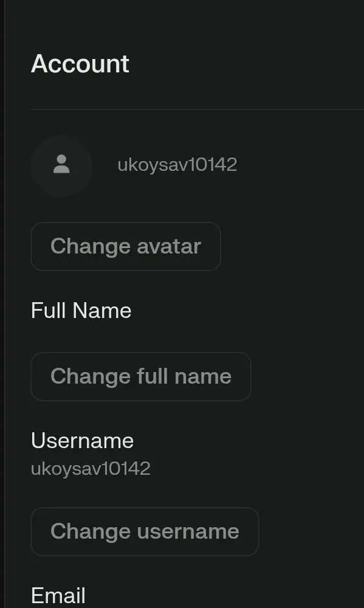Click the divider line below Account

pos(197,109)
